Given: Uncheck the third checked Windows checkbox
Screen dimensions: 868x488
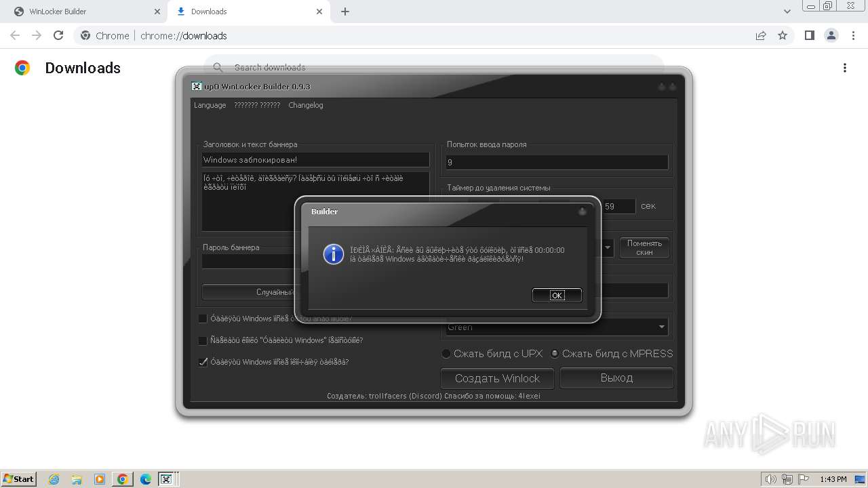Looking at the screenshot, I should point(203,362).
